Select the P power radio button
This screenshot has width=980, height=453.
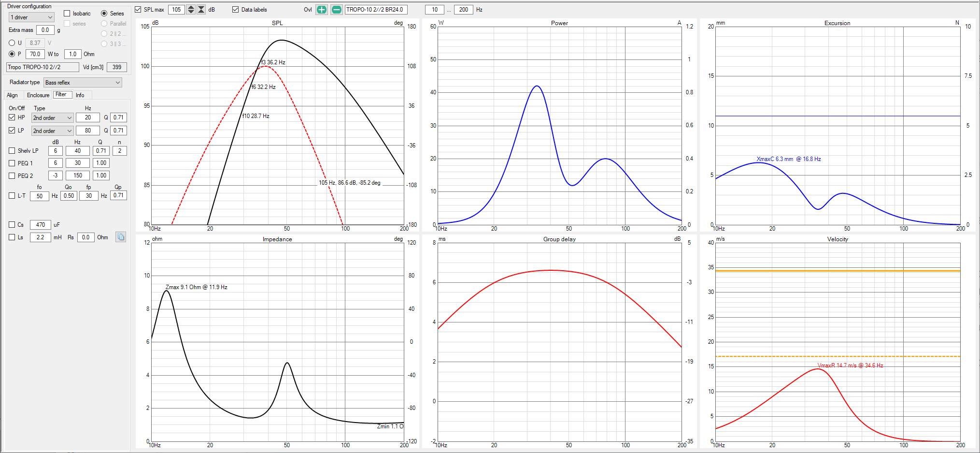(x=12, y=54)
